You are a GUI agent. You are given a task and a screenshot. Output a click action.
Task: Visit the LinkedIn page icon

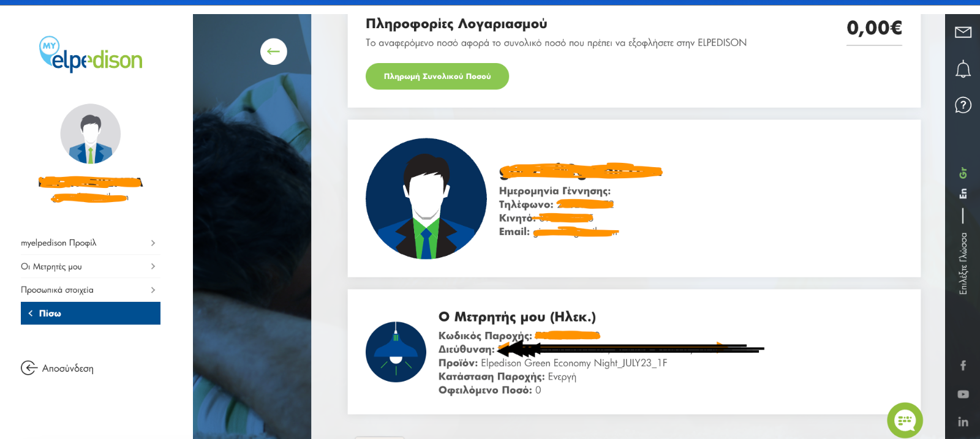963,422
